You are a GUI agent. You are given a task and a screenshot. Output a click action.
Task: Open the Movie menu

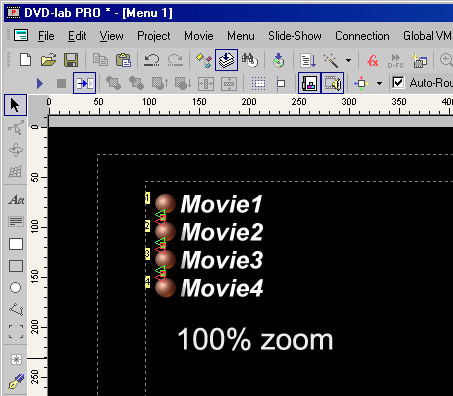click(199, 36)
